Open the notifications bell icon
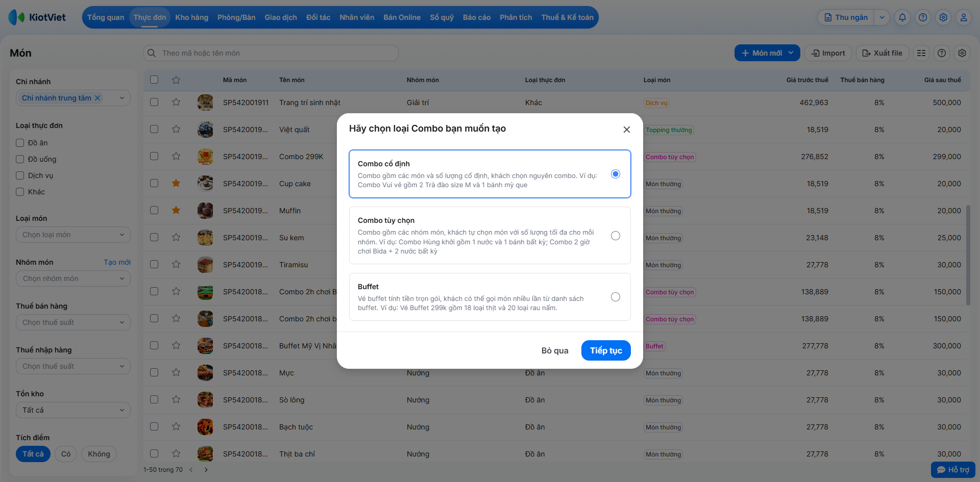Image resolution: width=980 pixels, height=482 pixels. pyautogui.click(x=902, y=17)
